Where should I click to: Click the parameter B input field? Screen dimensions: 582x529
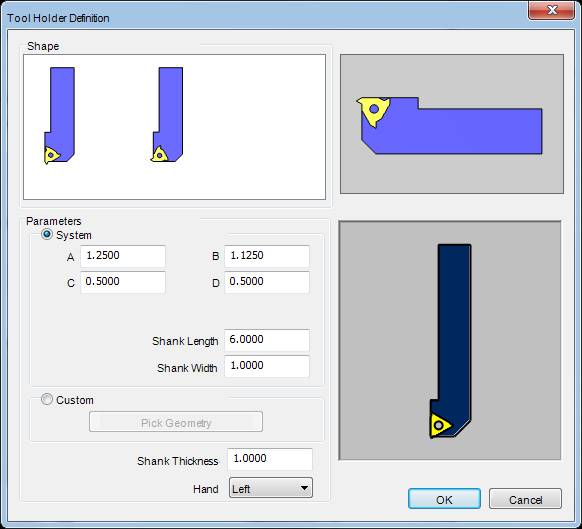click(267, 256)
